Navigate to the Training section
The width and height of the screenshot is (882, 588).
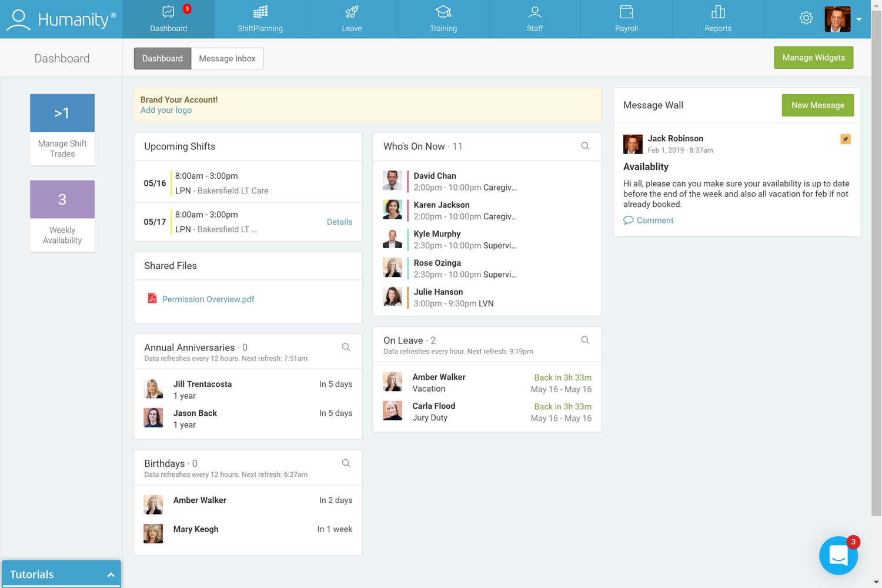point(443,19)
